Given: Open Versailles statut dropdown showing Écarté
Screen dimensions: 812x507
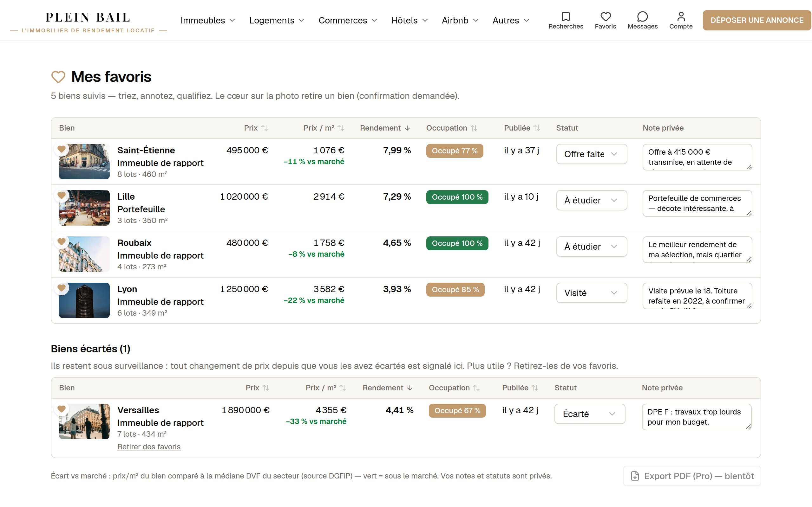Looking at the screenshot, I should coord(590,414).
